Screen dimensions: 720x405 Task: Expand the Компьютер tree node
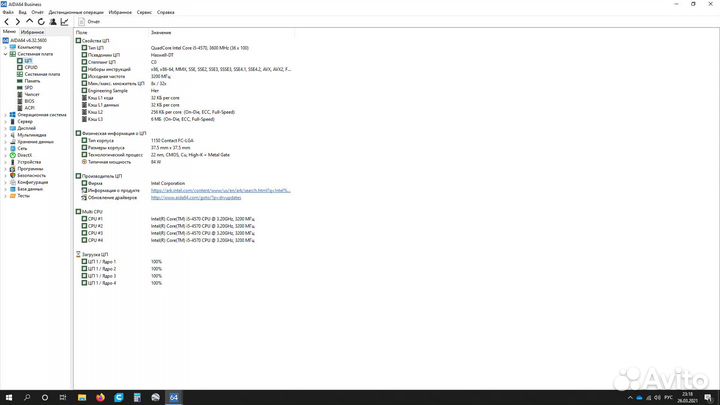pos(5,47)
